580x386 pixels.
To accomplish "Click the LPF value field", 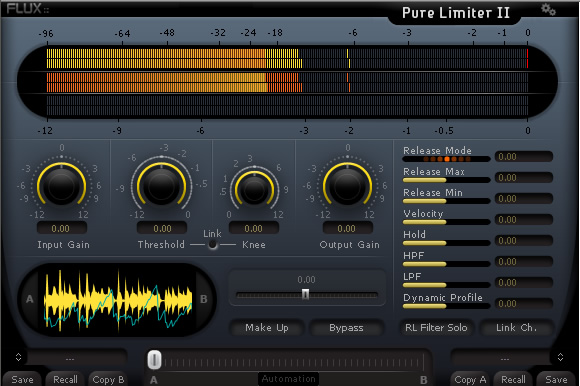I will [523, 282].
